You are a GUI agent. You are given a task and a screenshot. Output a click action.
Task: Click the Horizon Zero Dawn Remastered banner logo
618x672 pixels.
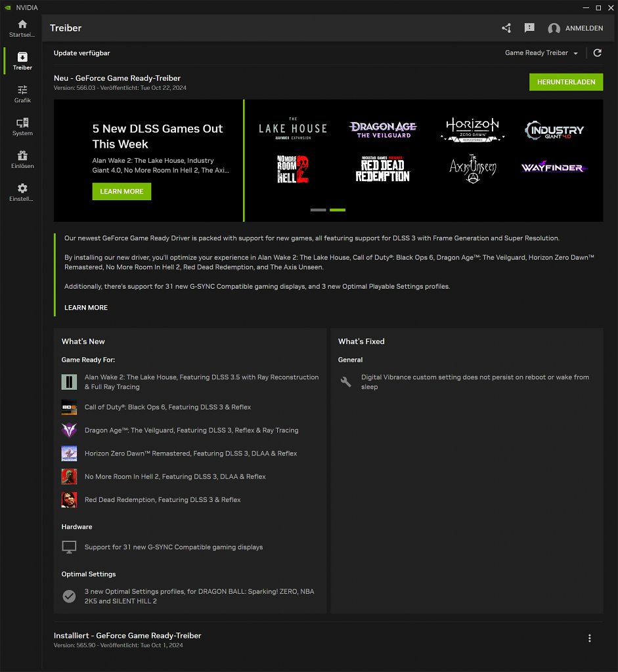473,129
